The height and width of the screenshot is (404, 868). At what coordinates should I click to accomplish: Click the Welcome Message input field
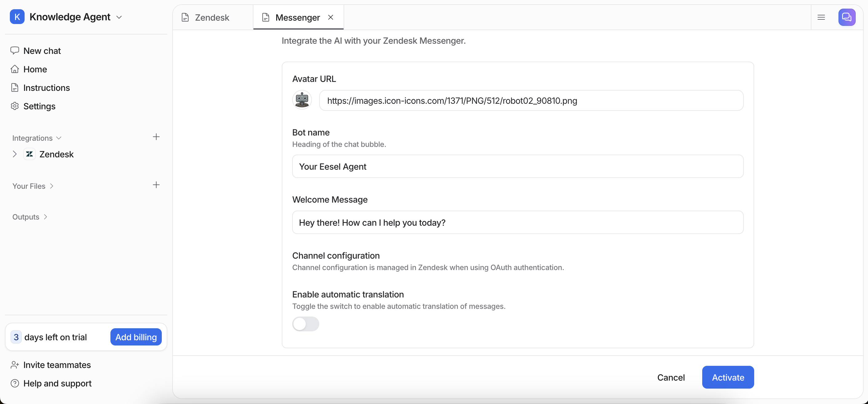(517, 223)
